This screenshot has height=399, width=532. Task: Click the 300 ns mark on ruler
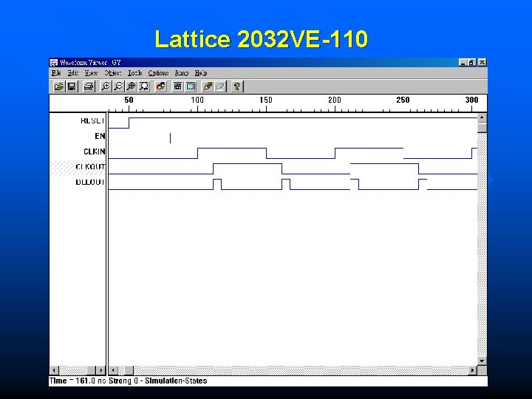[x=471, y=100]
